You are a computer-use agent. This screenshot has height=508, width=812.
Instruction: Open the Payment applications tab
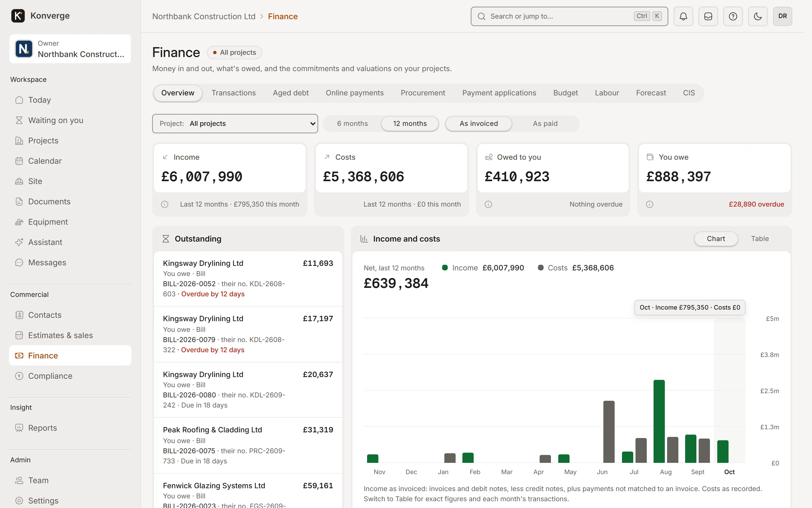click(x=499, y=93)
